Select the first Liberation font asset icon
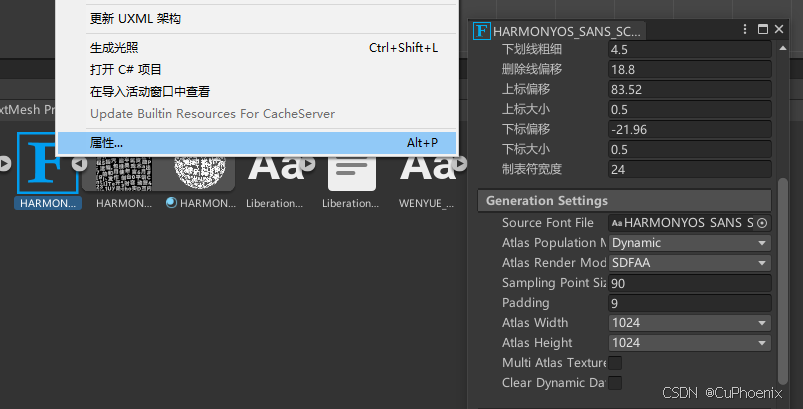803x409 pixels. point(276,168)
